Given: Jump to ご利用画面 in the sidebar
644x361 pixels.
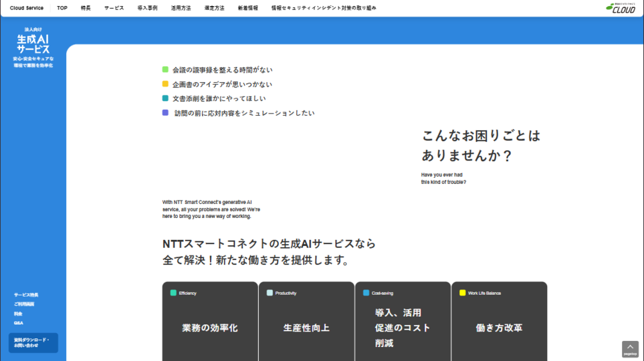Looking at the screenshot, I should pos(24,304).
